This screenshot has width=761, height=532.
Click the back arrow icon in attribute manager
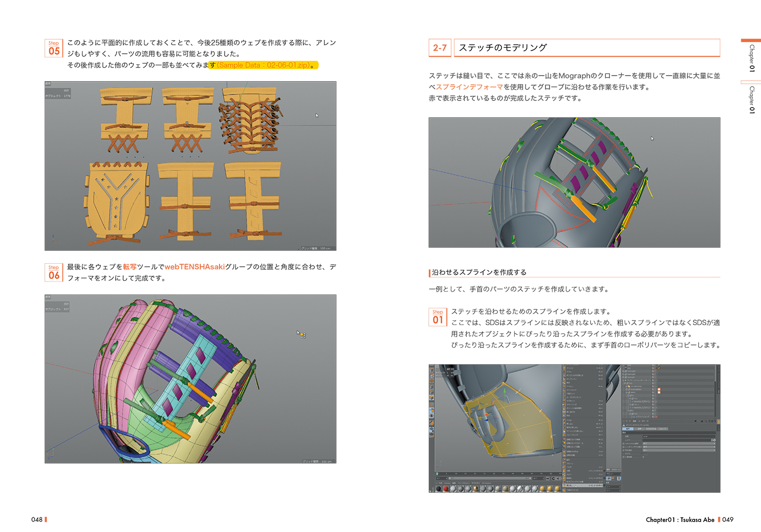click(695, 421)
